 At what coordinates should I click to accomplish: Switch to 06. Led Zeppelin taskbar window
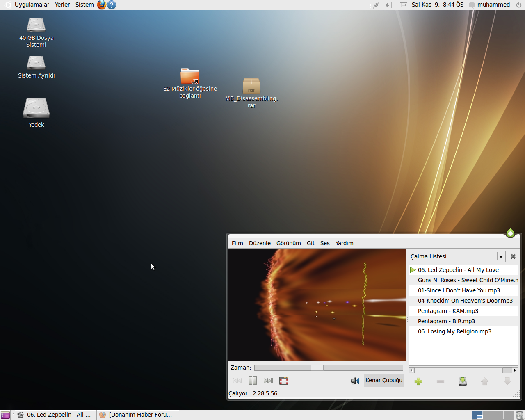56,415
